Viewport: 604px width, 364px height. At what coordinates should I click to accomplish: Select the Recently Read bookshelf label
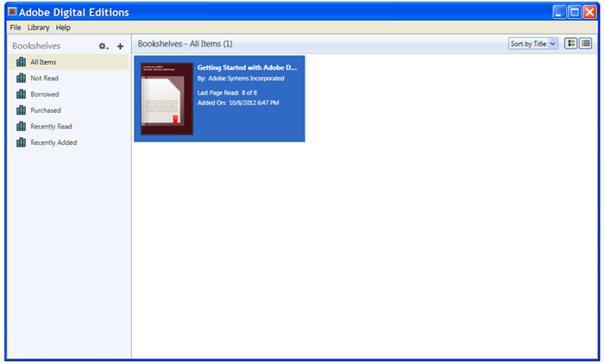(x=51, y=127)
